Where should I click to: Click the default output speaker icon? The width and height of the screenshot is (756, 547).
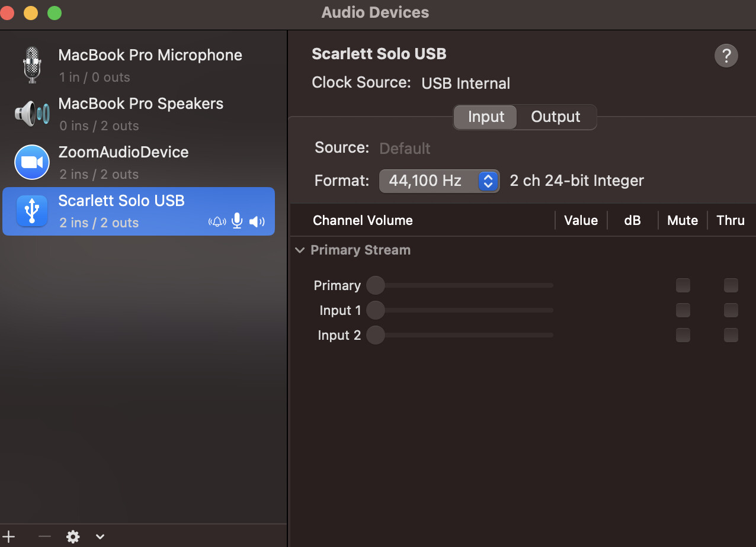tap(257, 222)
